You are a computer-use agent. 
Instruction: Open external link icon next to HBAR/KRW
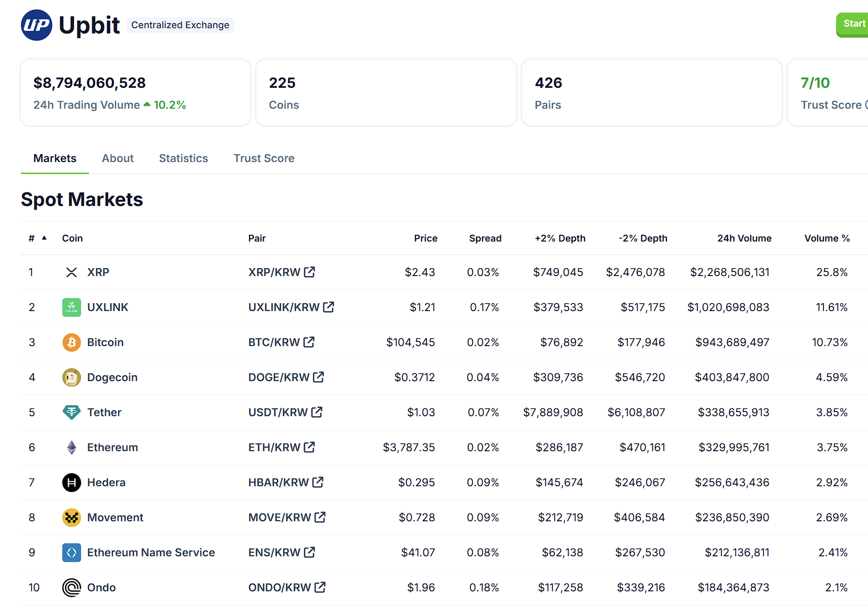(x=318, y=482)
